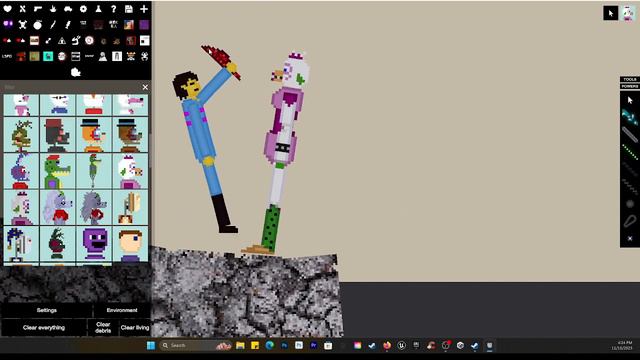Spawn the brown bear with black top hat
Screen dimensions: 640x360
[130, 135]
